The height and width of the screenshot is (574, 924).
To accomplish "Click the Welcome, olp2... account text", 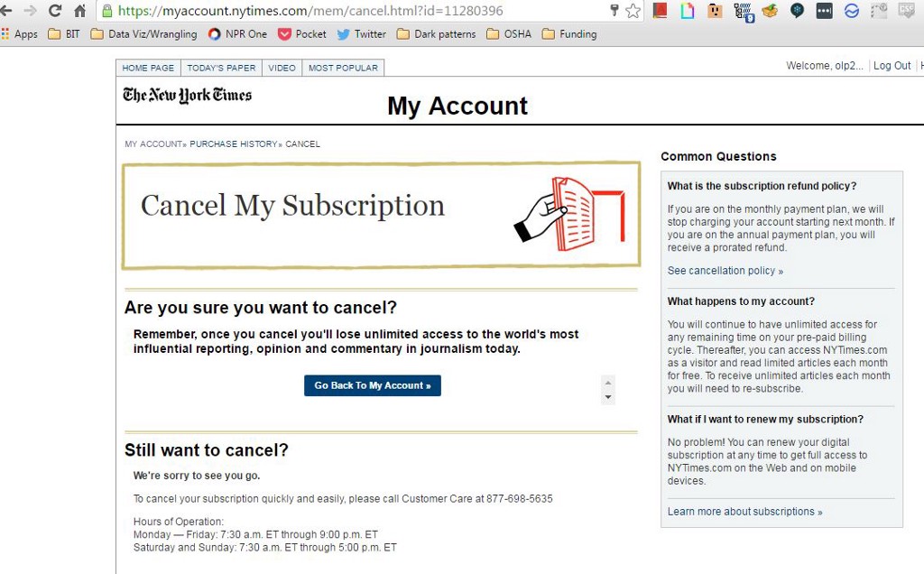I will click(824, 65).
